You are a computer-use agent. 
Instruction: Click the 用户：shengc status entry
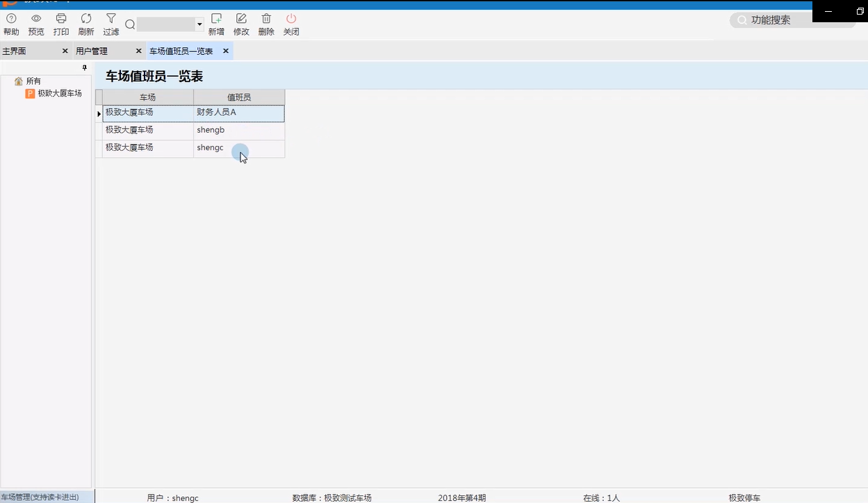click(x=173, y=498)
